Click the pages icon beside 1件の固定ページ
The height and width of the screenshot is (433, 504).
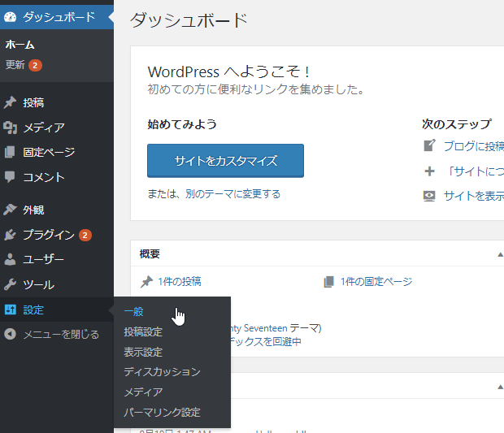(x=329, y=282)
